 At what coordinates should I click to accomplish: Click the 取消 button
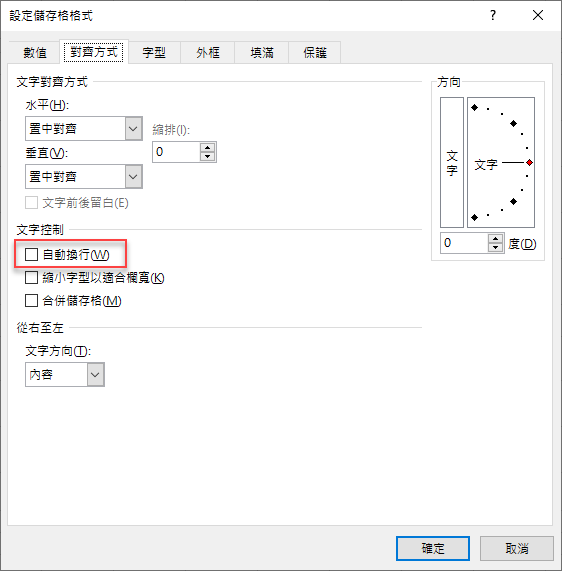point(517,548)
